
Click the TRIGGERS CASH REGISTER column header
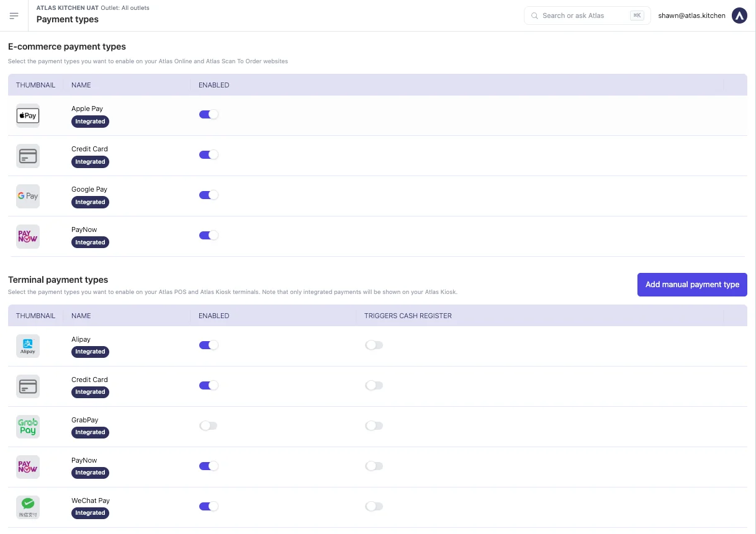(x=408, y=316)
